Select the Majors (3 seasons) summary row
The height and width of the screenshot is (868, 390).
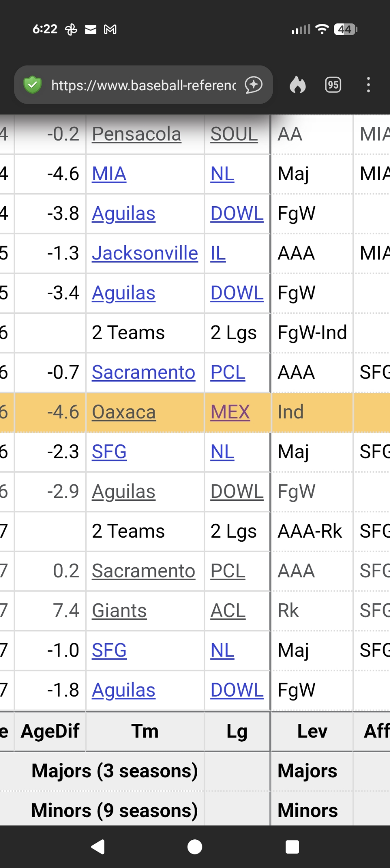click(x=115, y=771)
